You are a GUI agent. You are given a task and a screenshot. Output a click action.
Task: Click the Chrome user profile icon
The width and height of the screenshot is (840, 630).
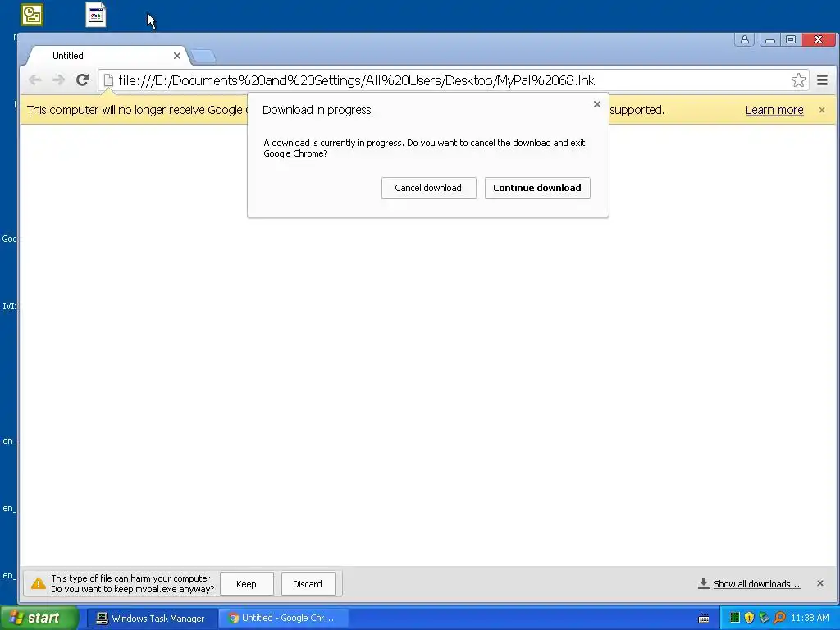click(745, 39)
